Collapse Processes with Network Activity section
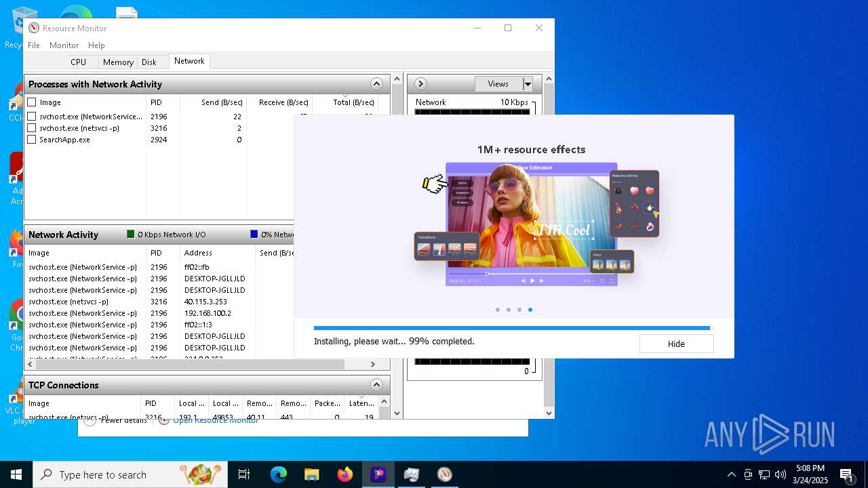 pos(376,84)
